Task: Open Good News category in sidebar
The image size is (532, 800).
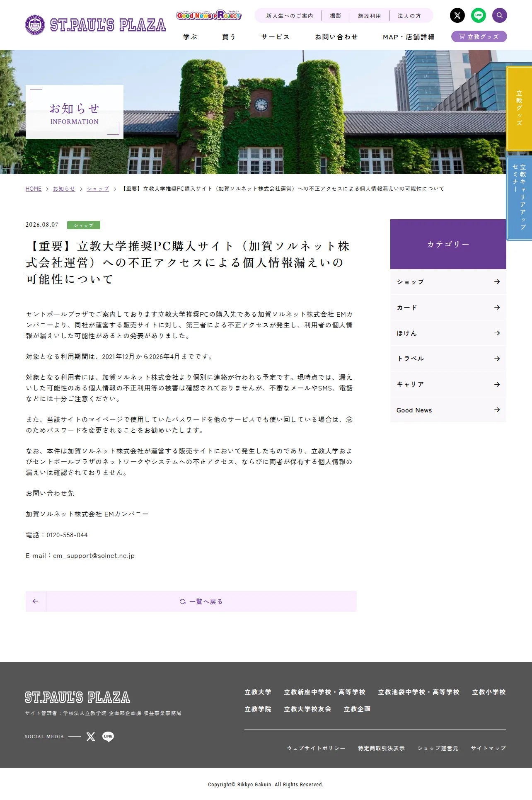Action: pos(448,410)
